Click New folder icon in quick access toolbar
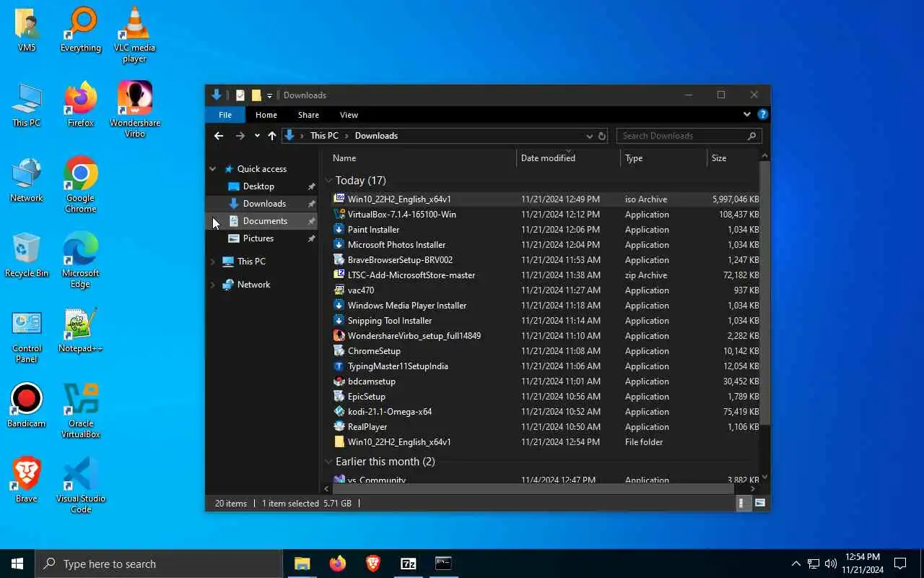The width and height of the screenshot is (924, 578). 256,95
